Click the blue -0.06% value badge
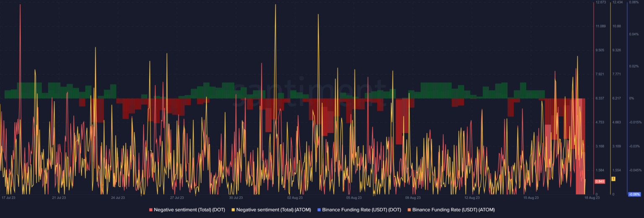Screen dimensions: 644x218 (x=634, y=195)
